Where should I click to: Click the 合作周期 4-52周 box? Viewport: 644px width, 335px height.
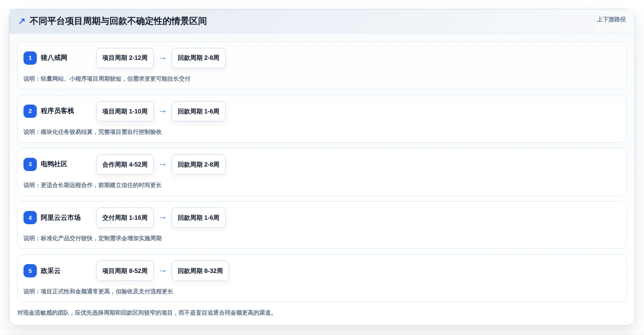tap(125, 164)
